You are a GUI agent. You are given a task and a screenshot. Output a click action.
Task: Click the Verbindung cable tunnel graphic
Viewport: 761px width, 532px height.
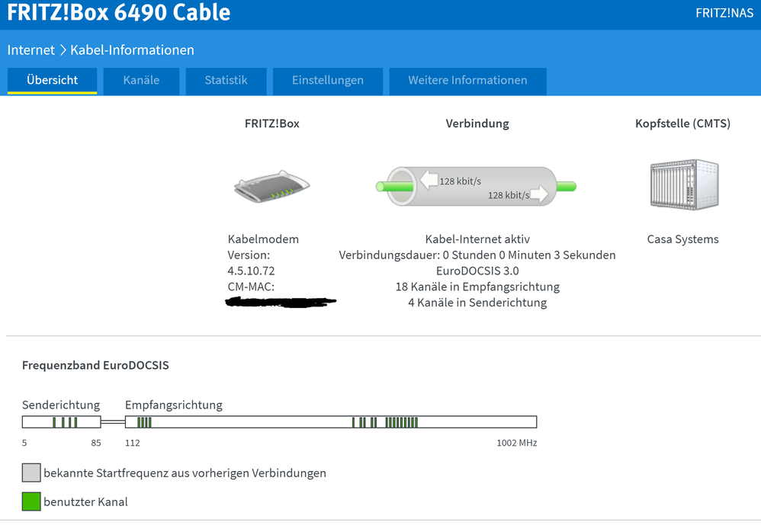click(x=473, y=185)
